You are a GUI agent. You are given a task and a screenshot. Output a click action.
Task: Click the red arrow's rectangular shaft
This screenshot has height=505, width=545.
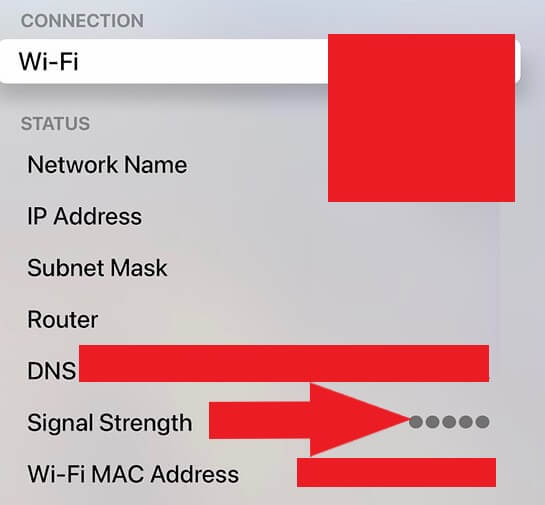(x=259, y=420)
